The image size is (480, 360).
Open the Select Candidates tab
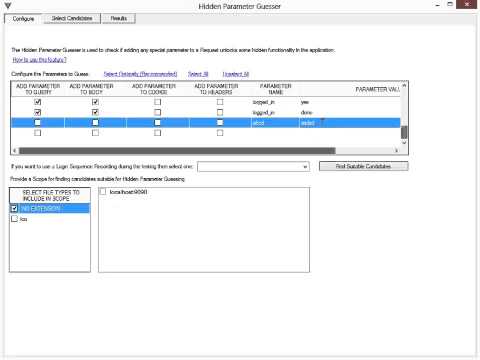pos(72,18)
